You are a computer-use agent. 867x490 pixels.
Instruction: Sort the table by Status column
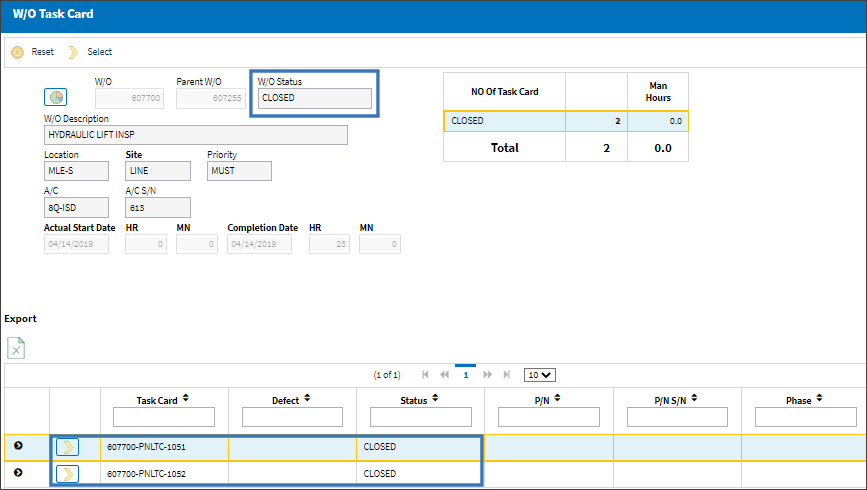pos(435,398)
